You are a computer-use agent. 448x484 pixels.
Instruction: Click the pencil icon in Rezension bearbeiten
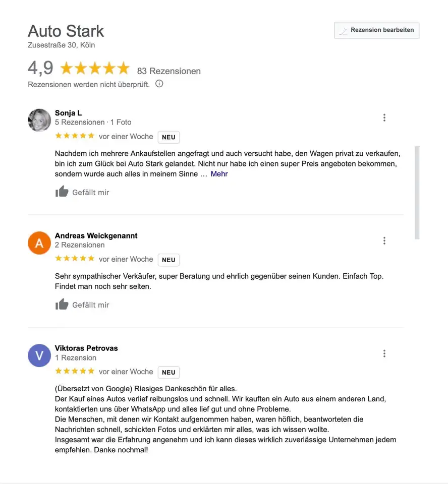click(343, 31)
